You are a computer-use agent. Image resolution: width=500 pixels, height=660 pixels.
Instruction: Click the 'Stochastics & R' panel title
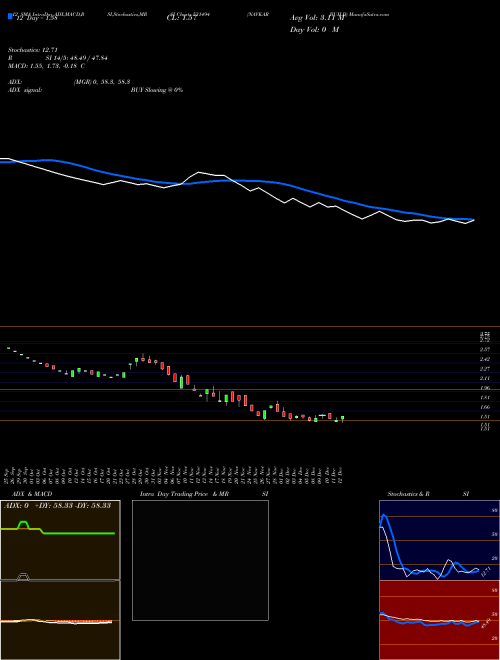408,494
